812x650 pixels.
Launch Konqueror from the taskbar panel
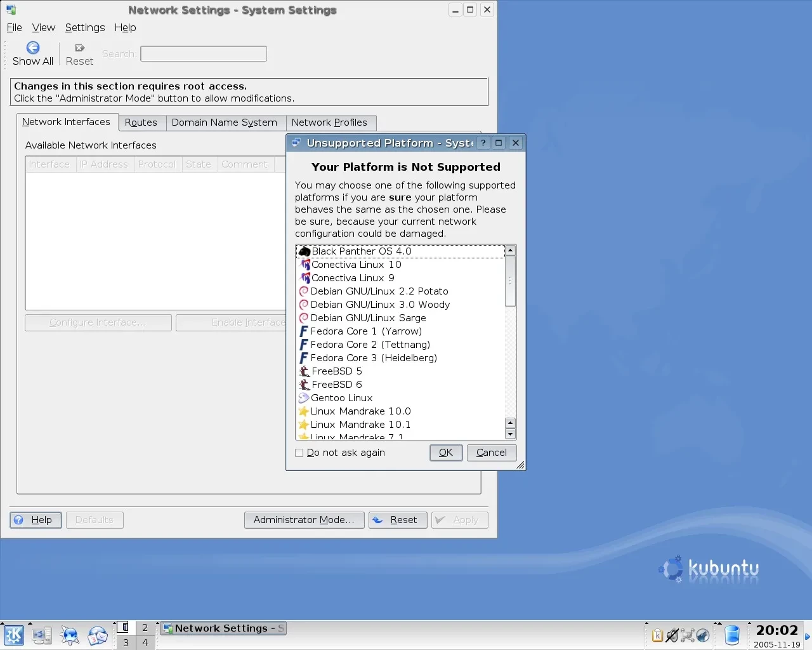click(69, 635)
